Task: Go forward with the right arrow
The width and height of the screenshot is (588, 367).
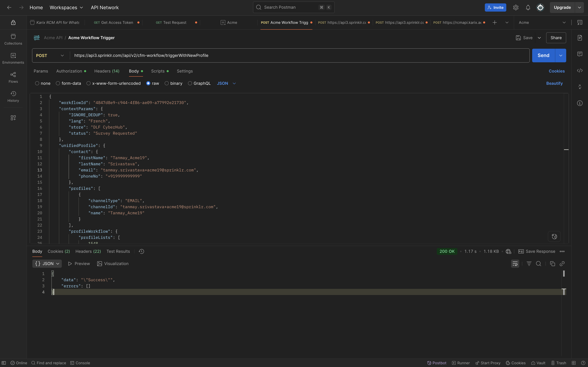Action: (x=21, y=7)
